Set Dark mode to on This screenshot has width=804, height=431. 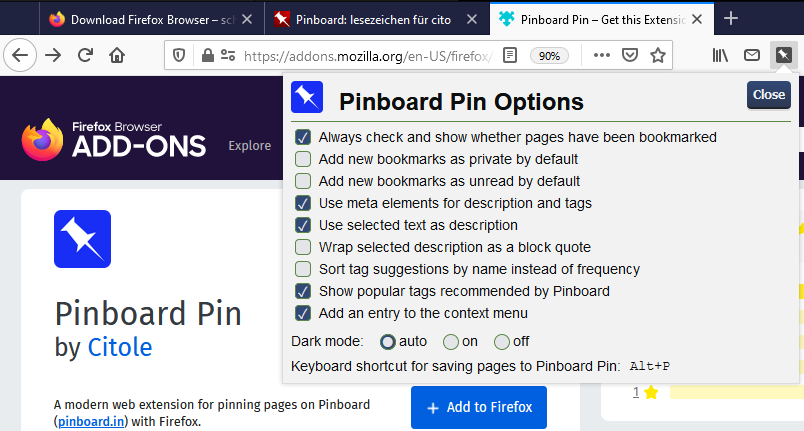[x=451, y=341]
